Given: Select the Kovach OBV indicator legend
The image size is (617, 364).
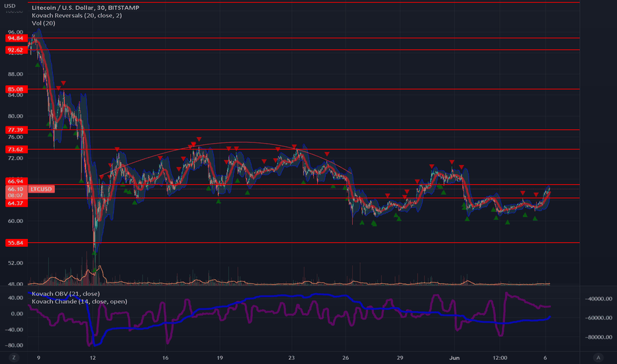Looking at the screenshot, I should pos(66,294).
